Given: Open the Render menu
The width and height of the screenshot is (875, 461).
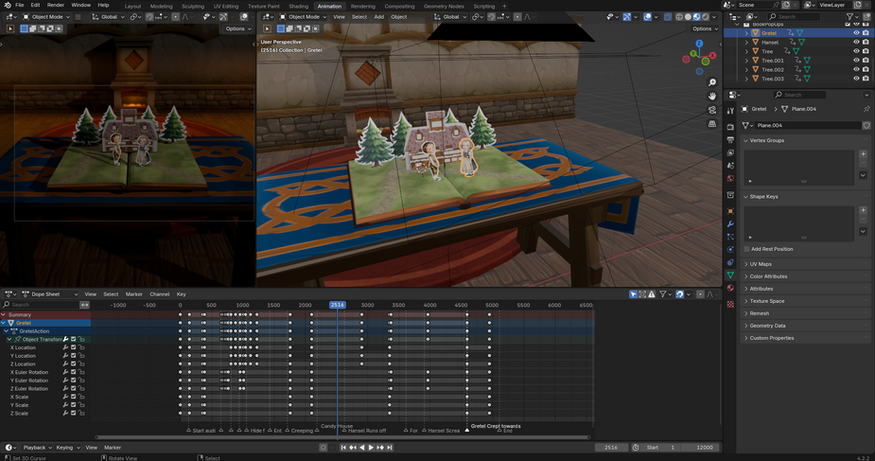Looking at the screenshot, I should 56,5.
